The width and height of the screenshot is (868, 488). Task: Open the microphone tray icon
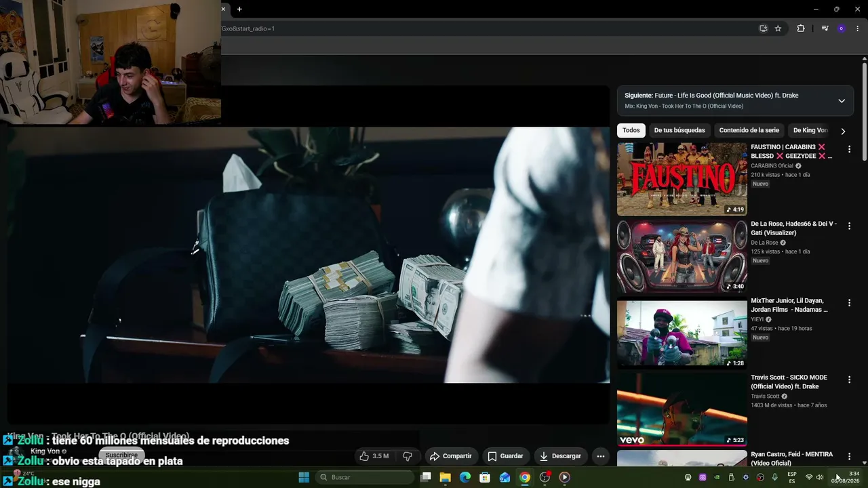coord(774,477)
